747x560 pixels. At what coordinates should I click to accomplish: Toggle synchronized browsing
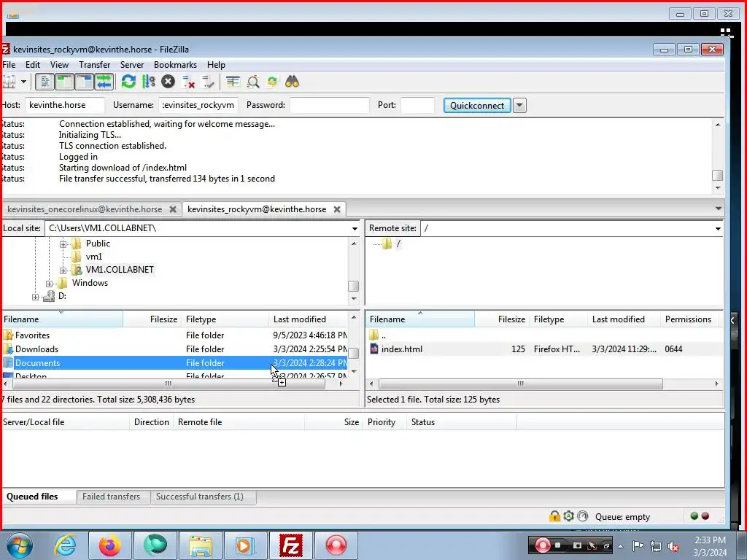pos(272,82)
